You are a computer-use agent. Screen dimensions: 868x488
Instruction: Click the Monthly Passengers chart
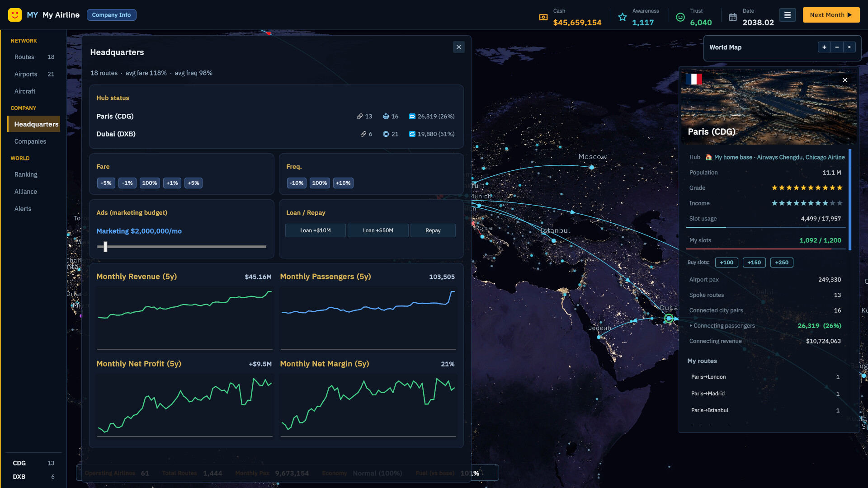pyautogui.click(x=368, y=319)
